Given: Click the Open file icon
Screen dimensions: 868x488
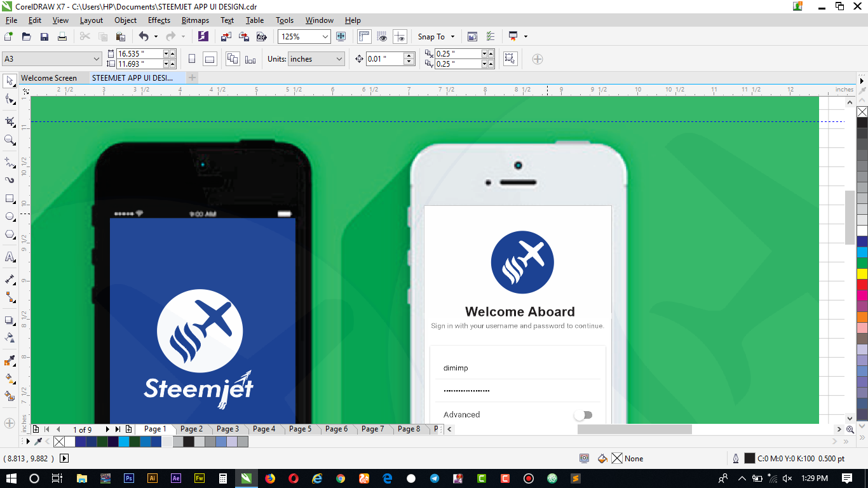Looking at the screenshot, I should [x=27, y=37].
